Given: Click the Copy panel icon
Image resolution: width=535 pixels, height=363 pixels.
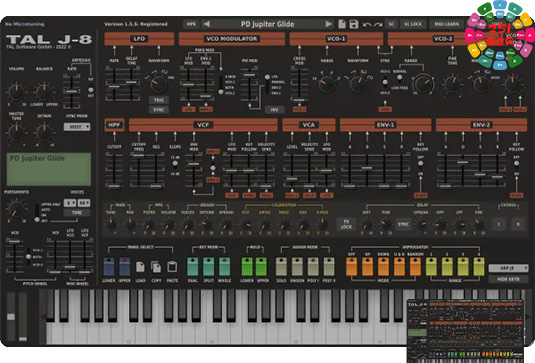Looking at the screenshot, I should pyautogui.click(x=156, y=267).
